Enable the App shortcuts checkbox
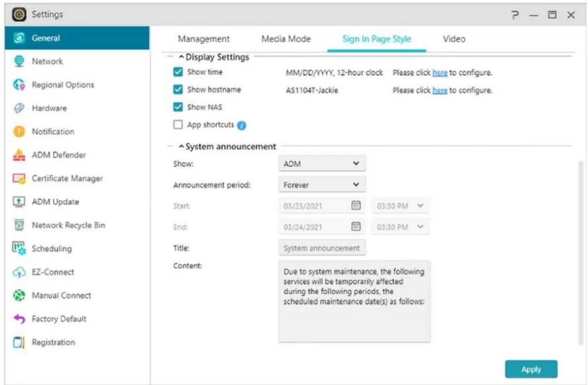 point(178,125)
